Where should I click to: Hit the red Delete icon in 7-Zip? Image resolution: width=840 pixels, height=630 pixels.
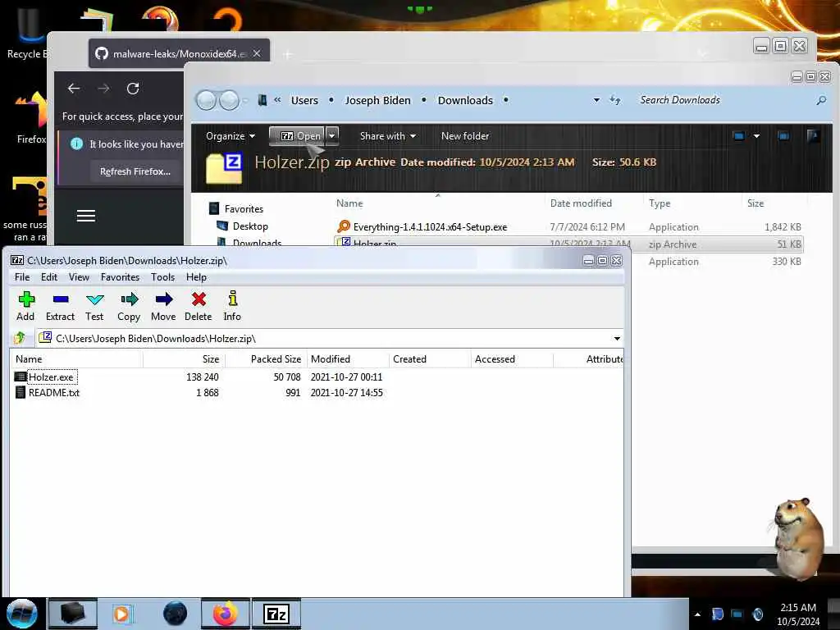coord(199,307)
